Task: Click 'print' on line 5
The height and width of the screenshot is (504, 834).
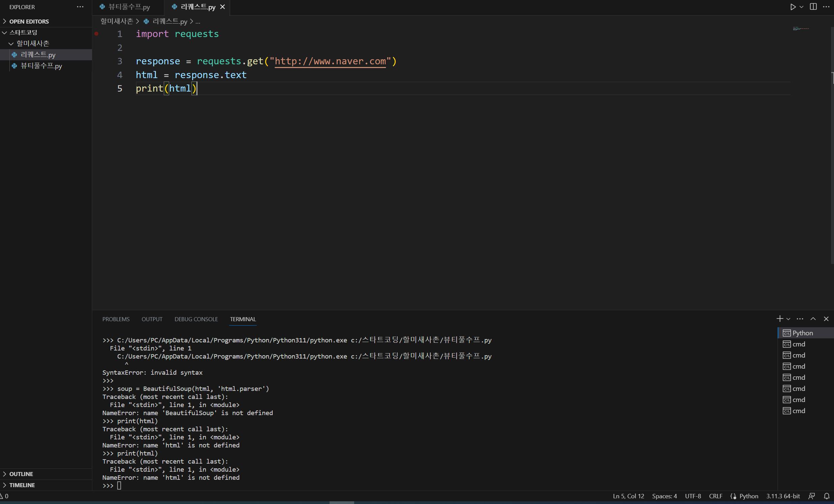Action: [x=149, y=89]
